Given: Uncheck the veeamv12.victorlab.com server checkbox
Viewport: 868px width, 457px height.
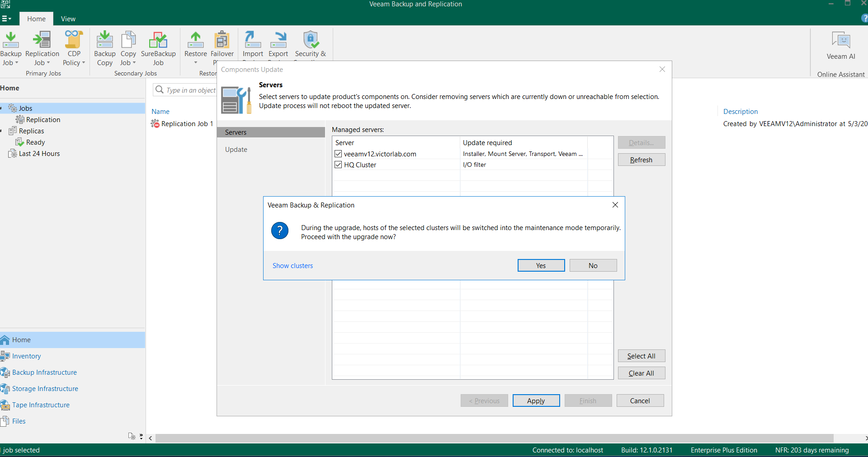Looking at the screenshot, I should [x=338, y=154].
